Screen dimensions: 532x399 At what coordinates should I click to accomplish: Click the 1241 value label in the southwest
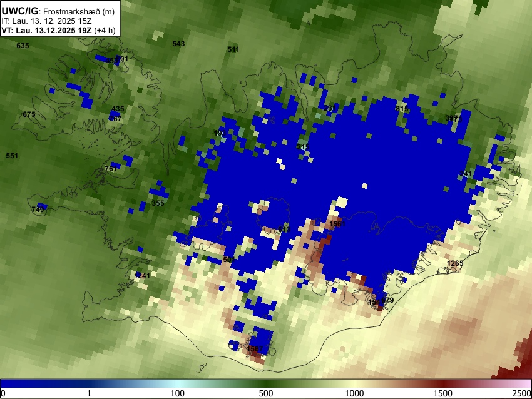click(142, 276)
